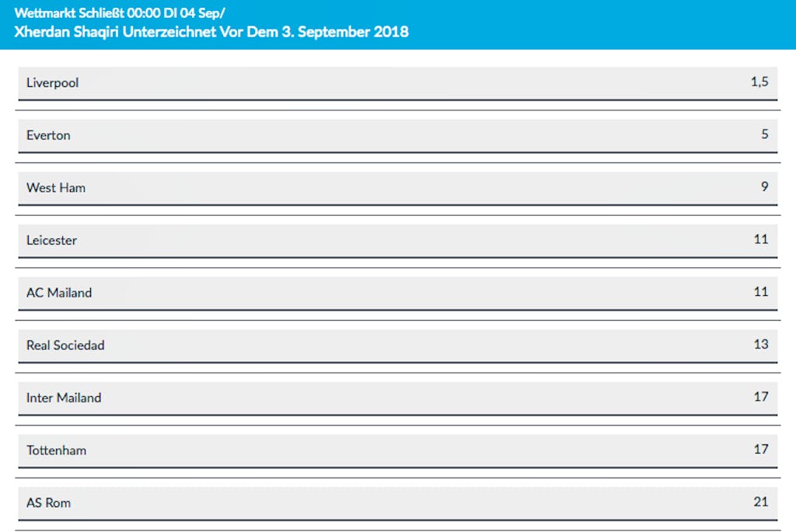Select the Leicester bet row
Screen dimensions: 796x532
[x=397, y=241]
